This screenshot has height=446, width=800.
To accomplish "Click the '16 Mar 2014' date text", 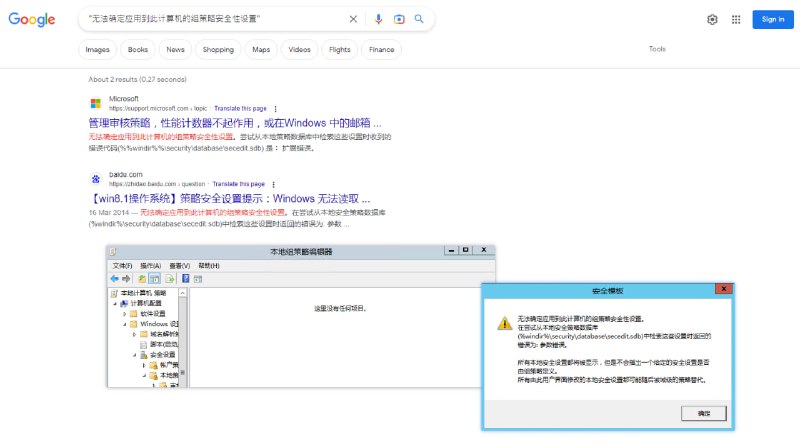I will click(109, 212).
